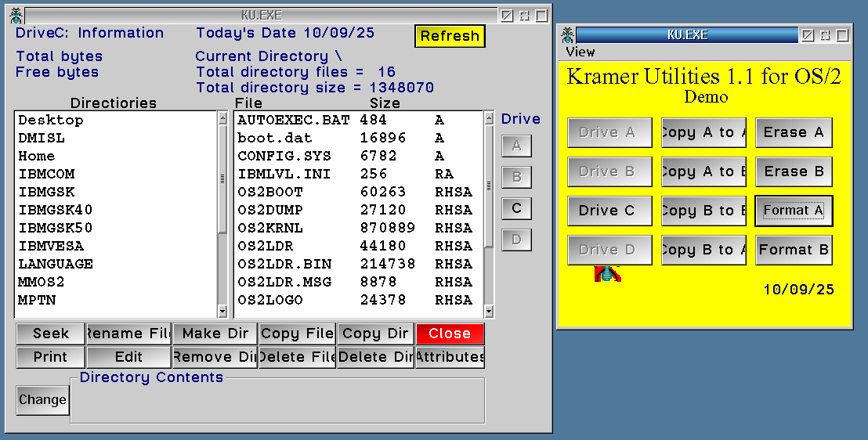Image resolution: width=868 pixels, height=440 pixels.
Task: Click the Make Dir button
Action: point(215,334)
